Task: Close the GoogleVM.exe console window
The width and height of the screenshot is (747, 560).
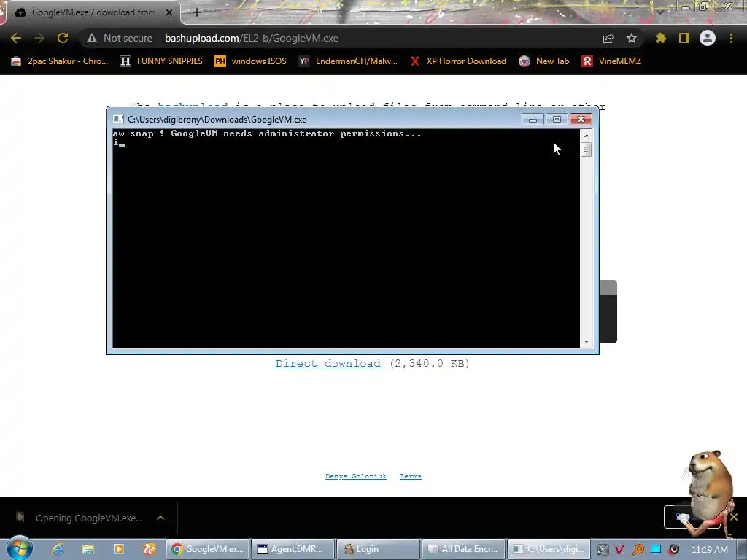Action: [581, 119]
